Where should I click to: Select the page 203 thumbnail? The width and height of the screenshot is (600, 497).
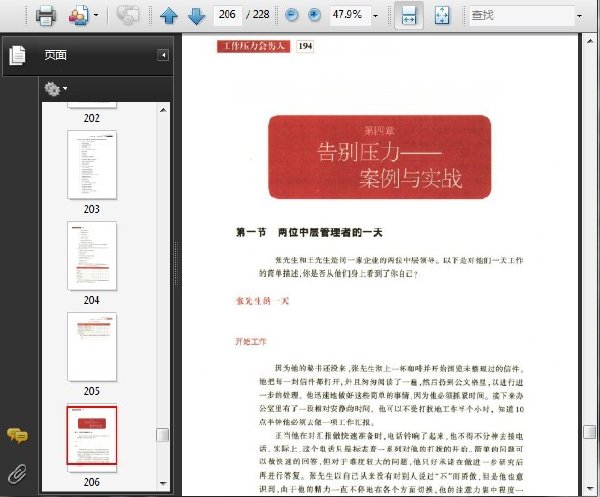point(92,165)
